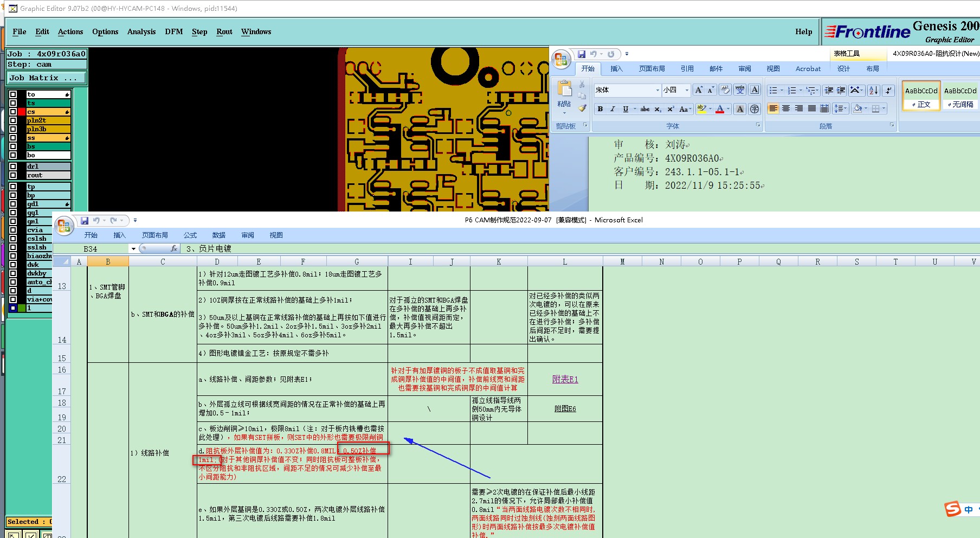
Task: Toggle the 'tp' layer checkbox
Action: point(13,187)
